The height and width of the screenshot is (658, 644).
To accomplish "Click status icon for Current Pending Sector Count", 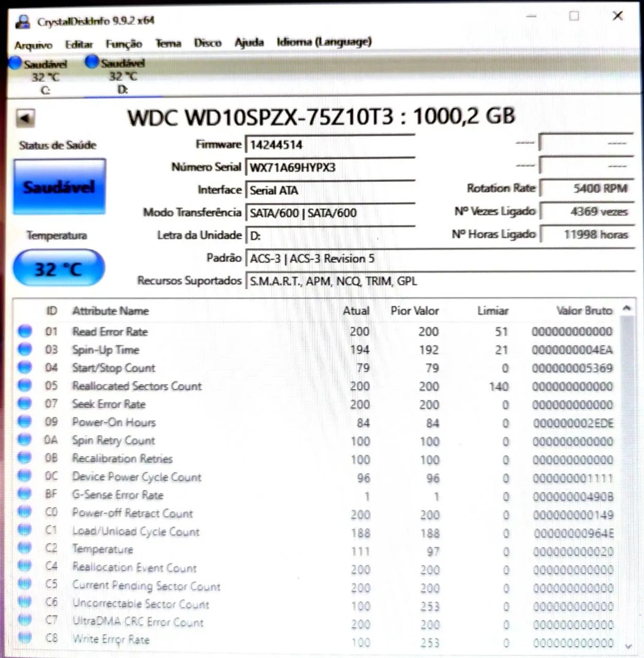I will coord(25,583).
